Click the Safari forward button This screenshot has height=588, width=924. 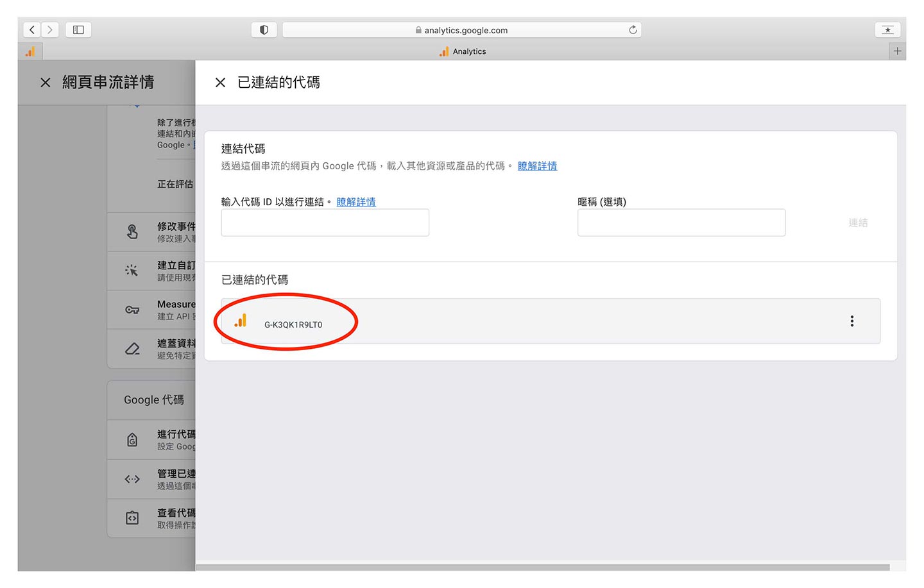click(x=50, y=30)
